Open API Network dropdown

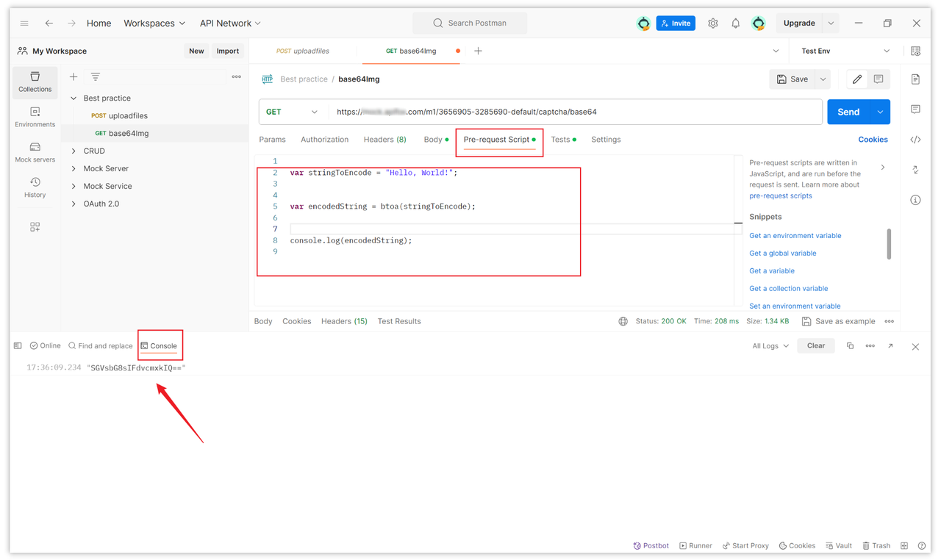230,24
